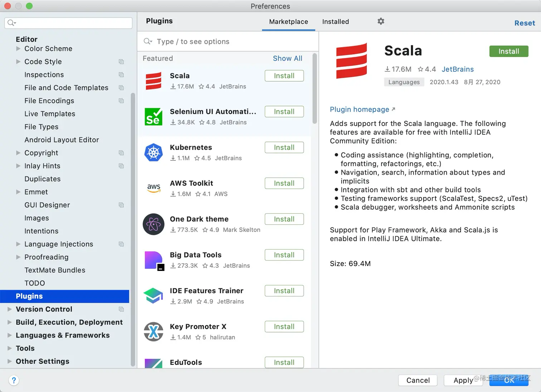Image resolution: width=541 pixels, height=392 pixels.
Task: Click the IDE Features Trainer graduation cap icon
Action: (153, 296)
